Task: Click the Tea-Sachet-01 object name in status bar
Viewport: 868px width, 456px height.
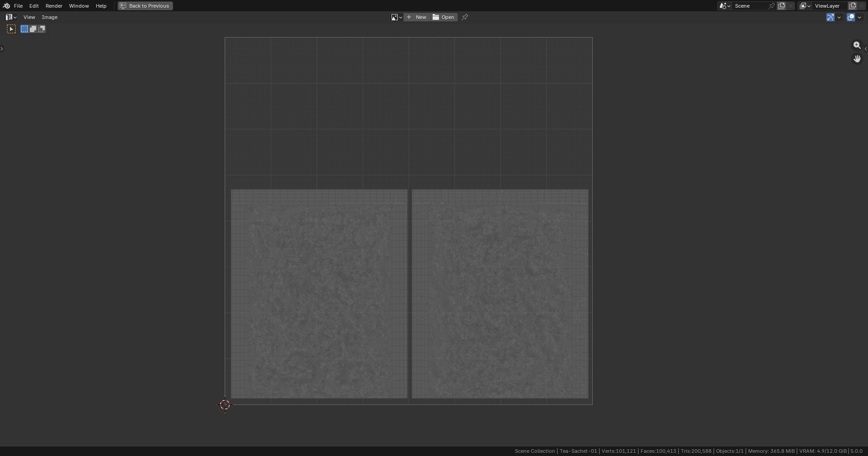Action: [578, 451]
